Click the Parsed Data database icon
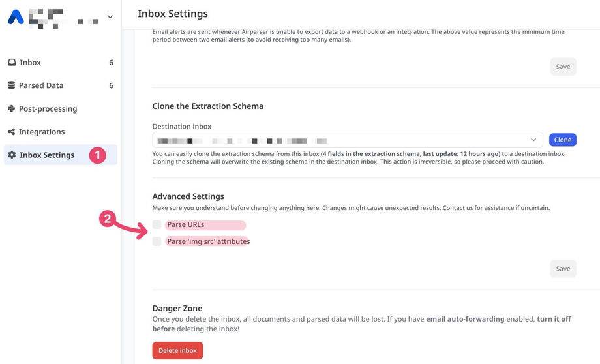600x364 pixels. [x=12, y=85]
